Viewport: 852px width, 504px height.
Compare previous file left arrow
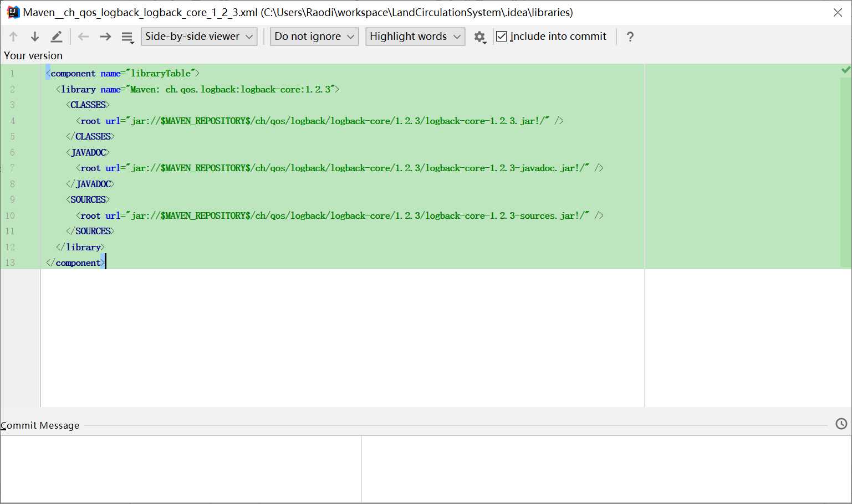pyautogui.click(x=84, y=37)
